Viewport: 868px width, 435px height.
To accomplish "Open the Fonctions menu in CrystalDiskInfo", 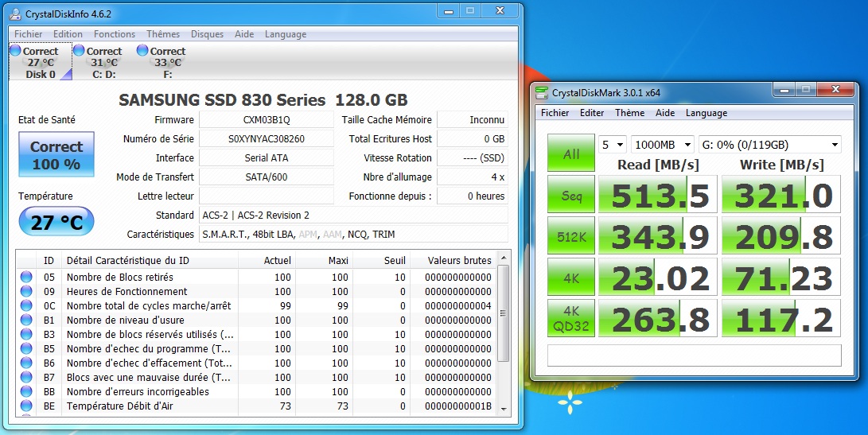I will 115,34.
